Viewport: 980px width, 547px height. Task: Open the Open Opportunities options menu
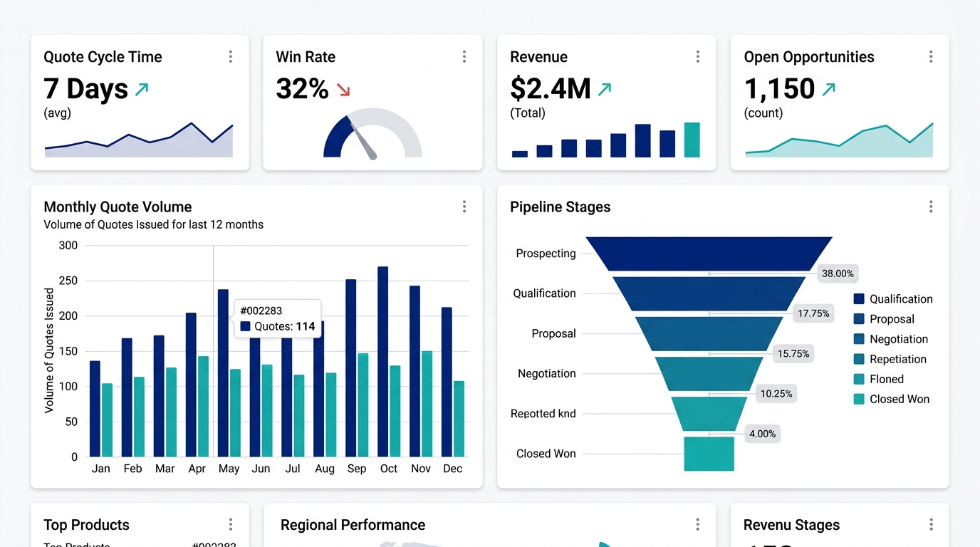pos(930,56)
